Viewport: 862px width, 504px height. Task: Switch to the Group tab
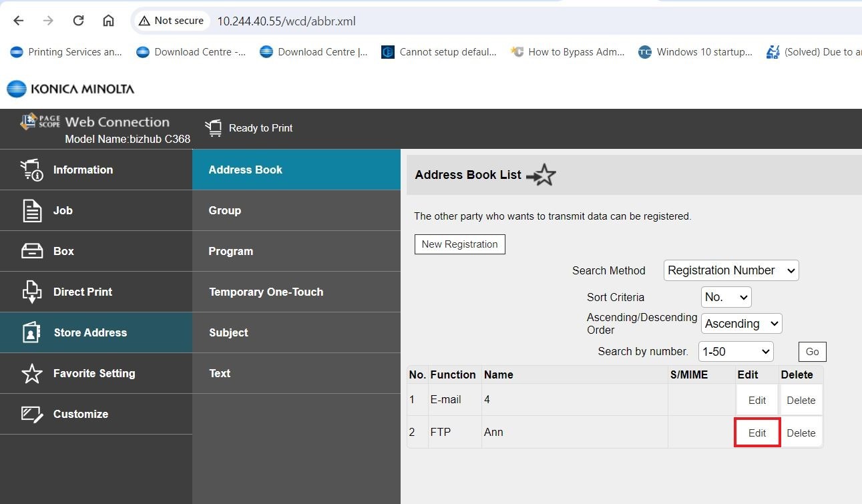[x=225, y=210]
